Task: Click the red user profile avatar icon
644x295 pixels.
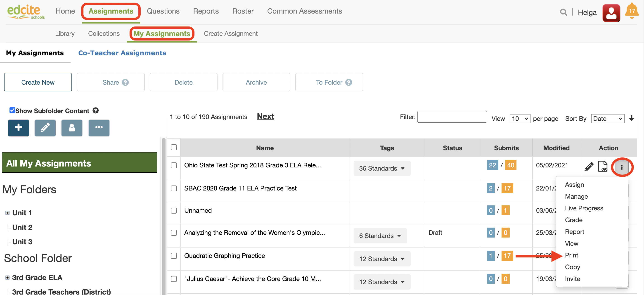Action: pyautogui.click(x=611, y=13)
